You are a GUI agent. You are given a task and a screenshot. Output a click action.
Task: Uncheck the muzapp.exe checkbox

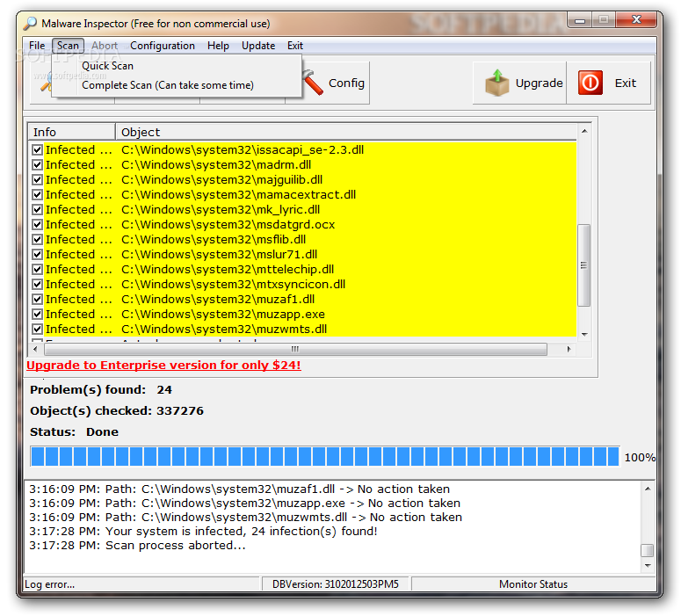[x=38, y=314]
